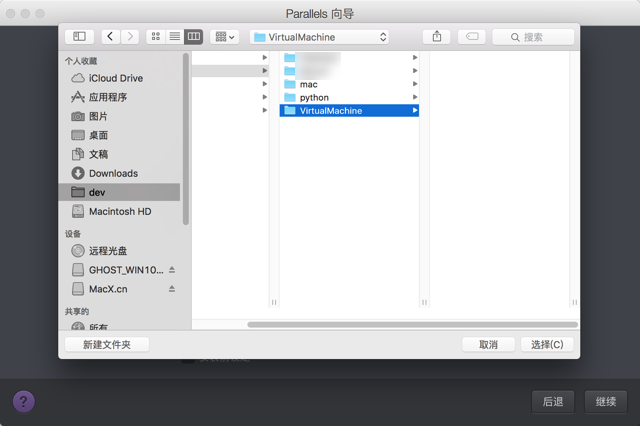Open 图片 in the sidebar
This screenshot has height=426, width=640.
click(x=121, y=116)
